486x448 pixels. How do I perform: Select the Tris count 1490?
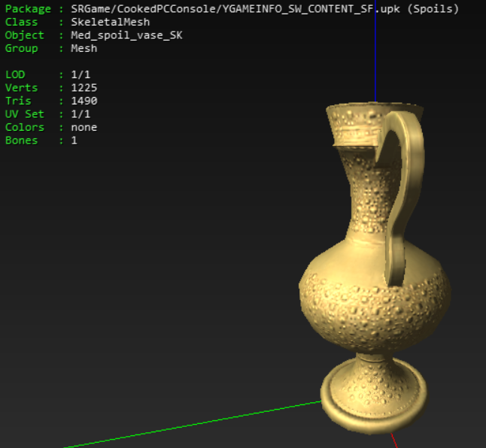click(84, 101)
